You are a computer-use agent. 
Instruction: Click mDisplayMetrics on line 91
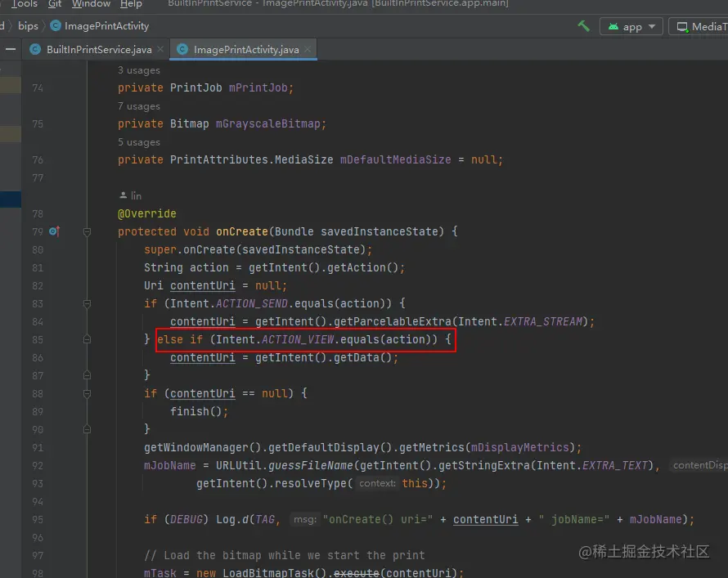click(520, 448)
